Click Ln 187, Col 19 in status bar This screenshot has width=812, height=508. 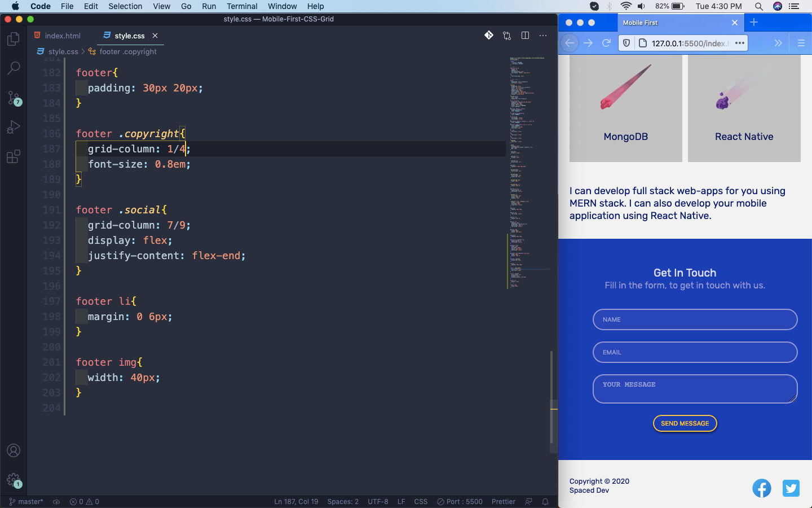pos(296,501)
